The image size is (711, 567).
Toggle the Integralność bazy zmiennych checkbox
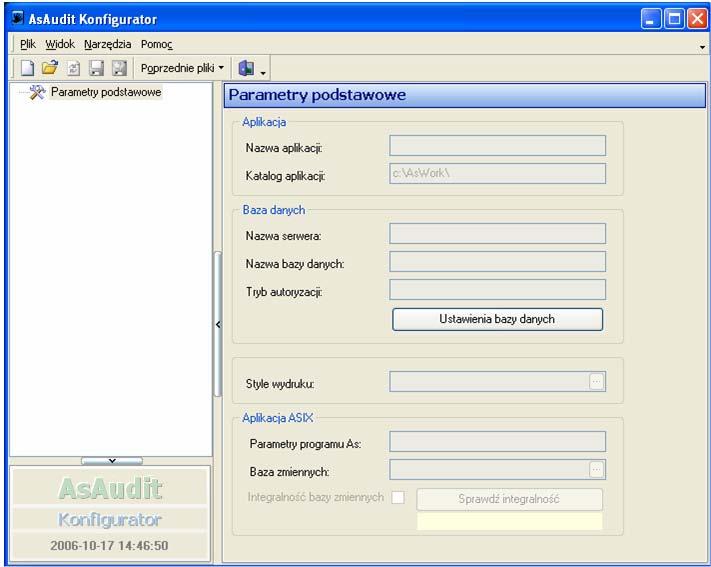(398, 498)
